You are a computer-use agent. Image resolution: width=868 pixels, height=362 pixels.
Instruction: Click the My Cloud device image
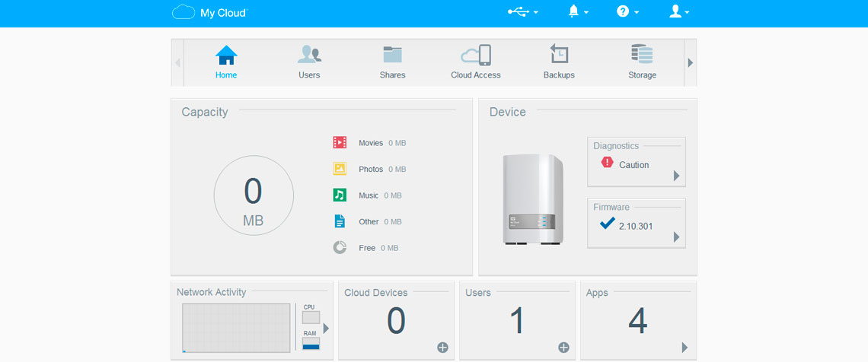pos(532,199)
